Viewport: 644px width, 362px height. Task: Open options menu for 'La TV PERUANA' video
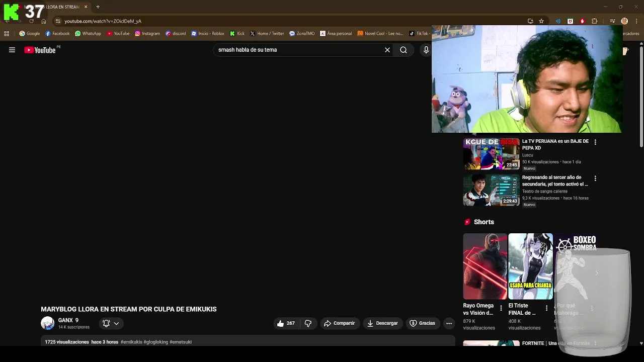click(x=595, y=142)
